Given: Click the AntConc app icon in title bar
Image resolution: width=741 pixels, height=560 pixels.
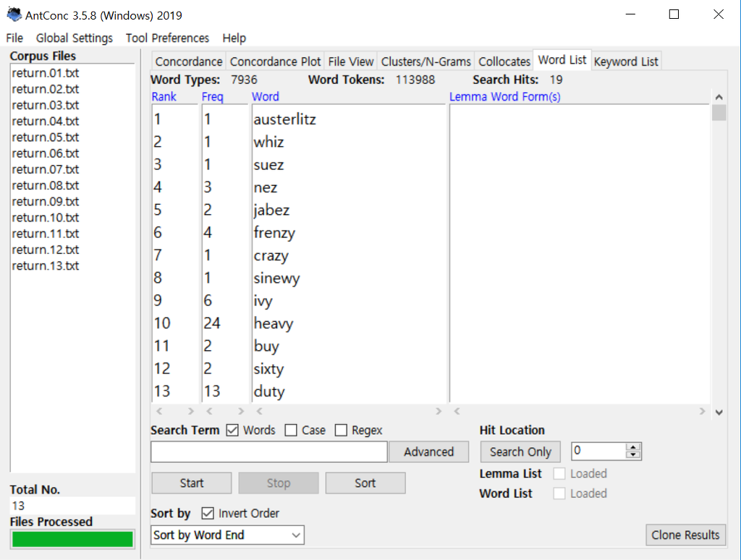Looking at the screenshot, I should pyautogui.click(x=14, y=14).
